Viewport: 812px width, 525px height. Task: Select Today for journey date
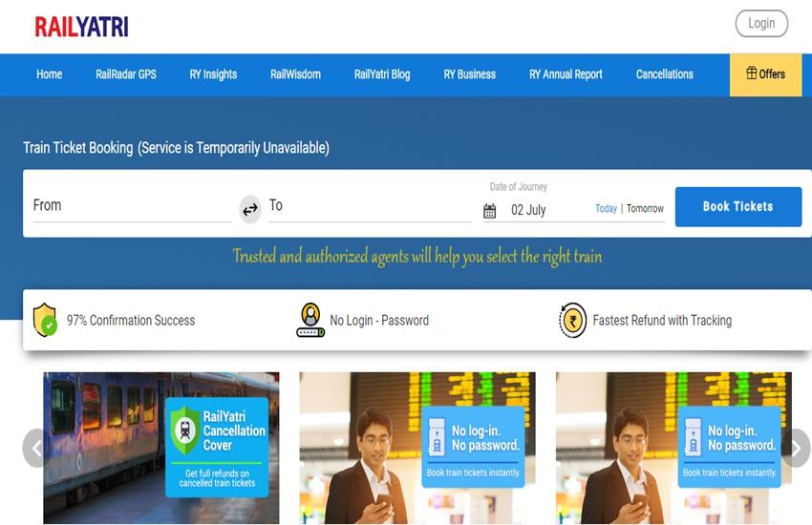click(606, 208)
